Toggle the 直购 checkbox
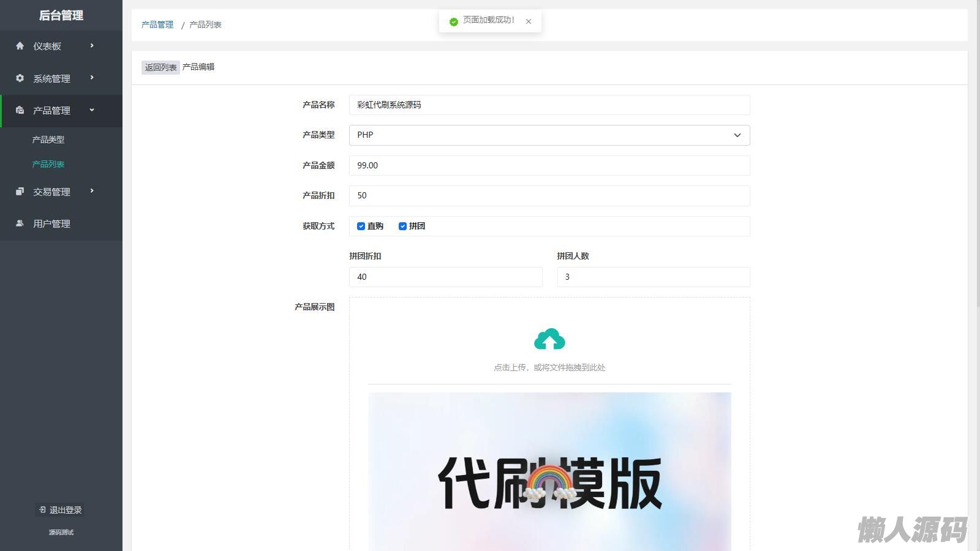The width and height of the screenshot is (980, 551). coord(361,227)
